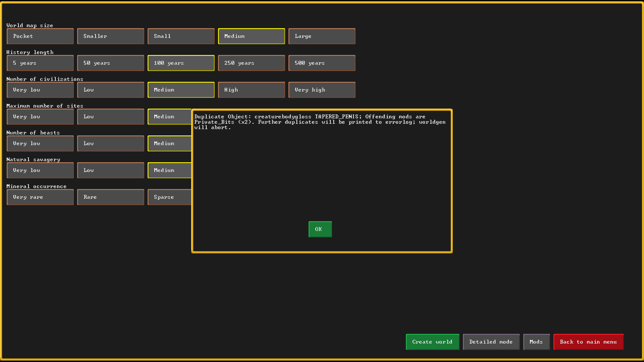Click the History length label
Viewport: 644px width, 362px height.
click(x=30, y=52)
